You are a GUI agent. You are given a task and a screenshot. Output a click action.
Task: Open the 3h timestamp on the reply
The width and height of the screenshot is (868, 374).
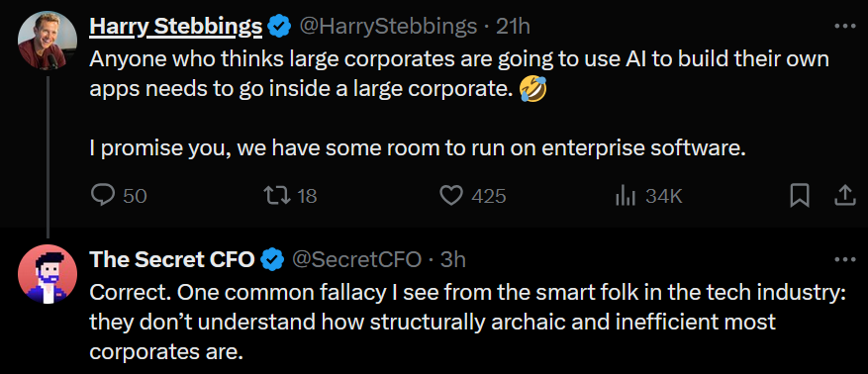[453, 259]
